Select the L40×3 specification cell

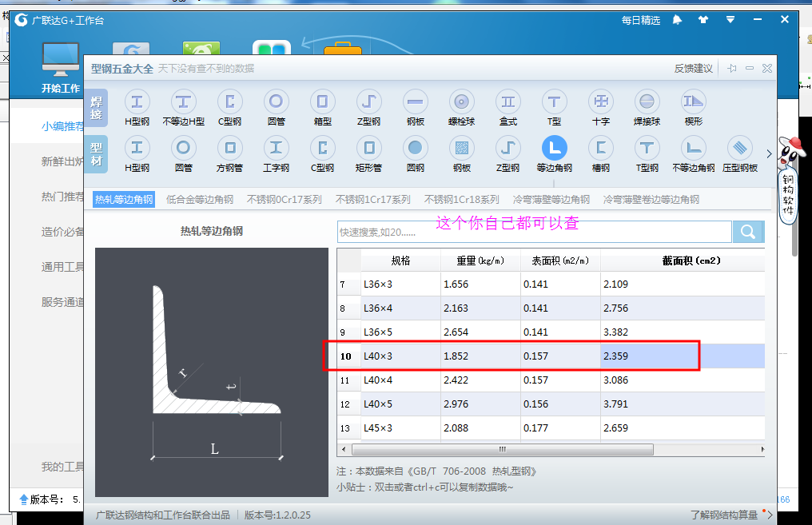(401, 356)
